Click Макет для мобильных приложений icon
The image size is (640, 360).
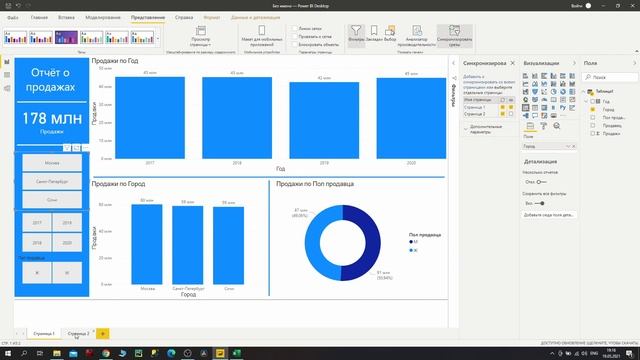(x=262, y=31)
